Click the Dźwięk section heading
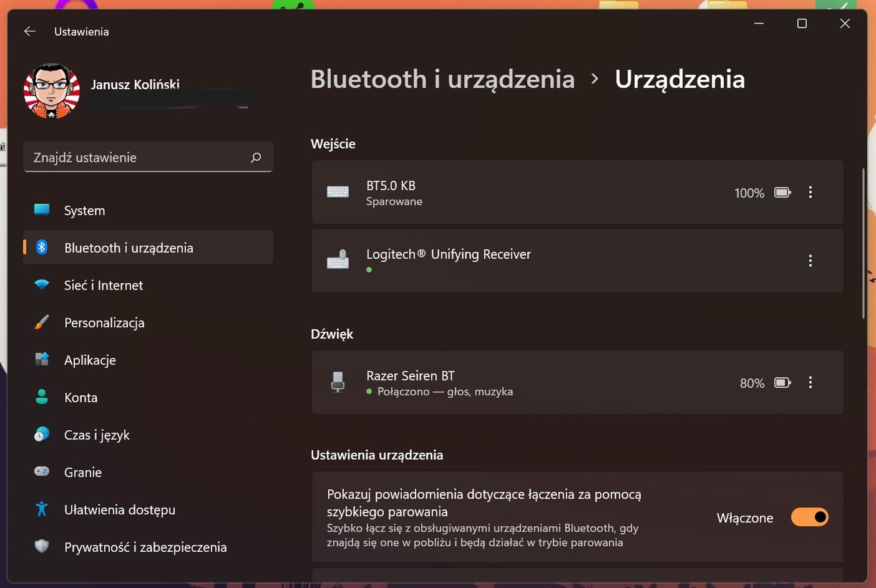Image resolution: width=876 pixels, height=588 pixels. point(332,334)
